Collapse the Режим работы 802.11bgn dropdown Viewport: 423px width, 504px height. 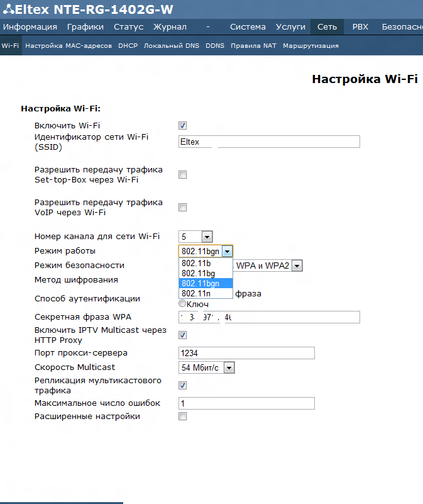click(206, 251)
